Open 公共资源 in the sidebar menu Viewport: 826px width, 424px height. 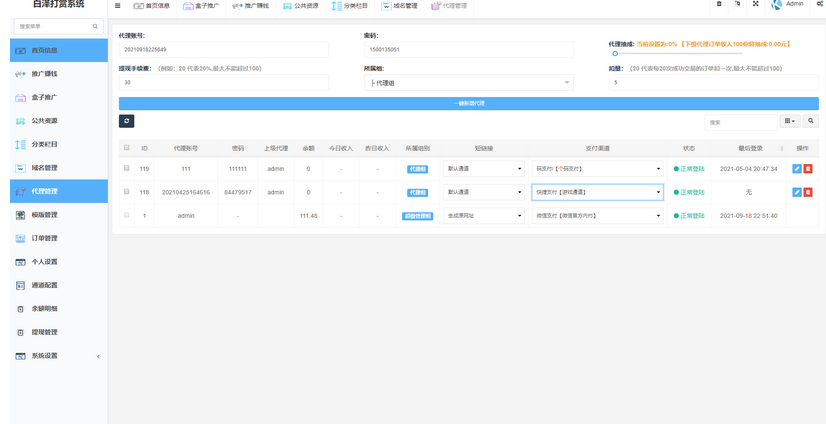59,121
